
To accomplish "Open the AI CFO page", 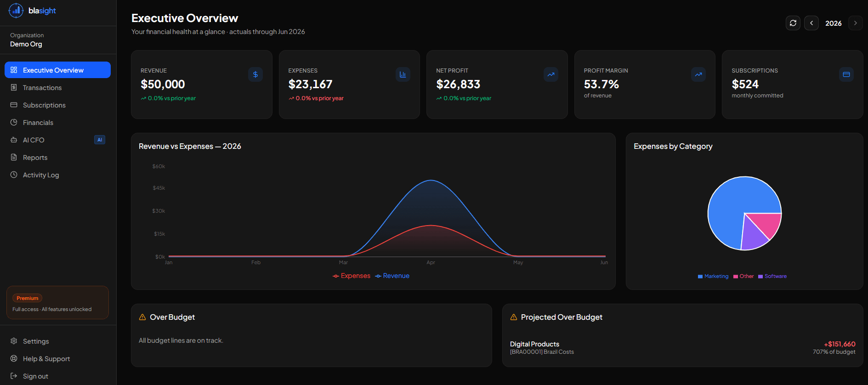I will tap(57, 140).
